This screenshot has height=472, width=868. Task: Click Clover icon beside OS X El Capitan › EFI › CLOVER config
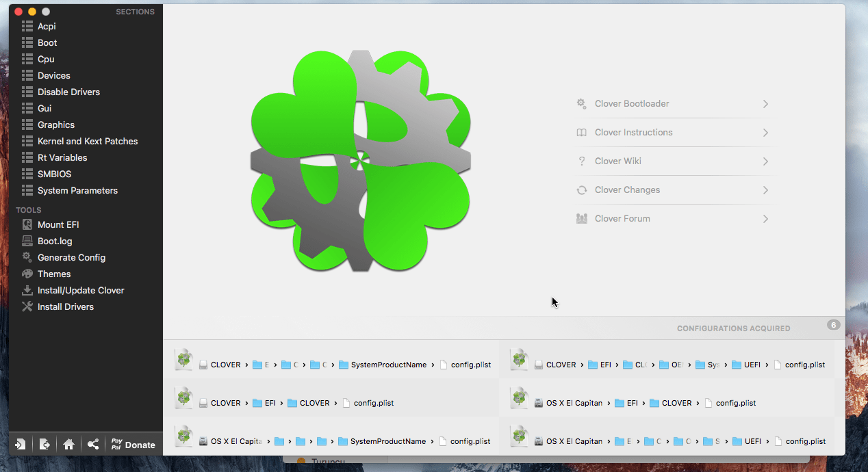click(x=520, y=397)
